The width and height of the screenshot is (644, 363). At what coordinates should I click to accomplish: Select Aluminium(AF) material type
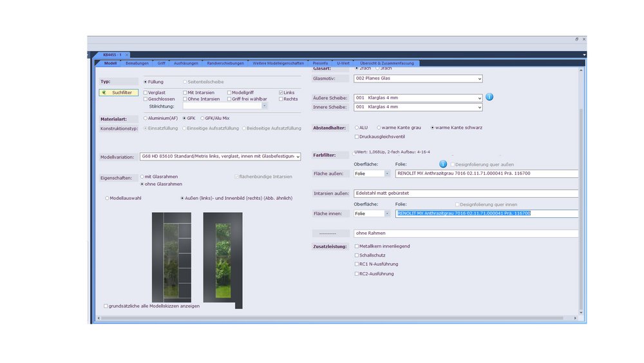coord(146,118)
